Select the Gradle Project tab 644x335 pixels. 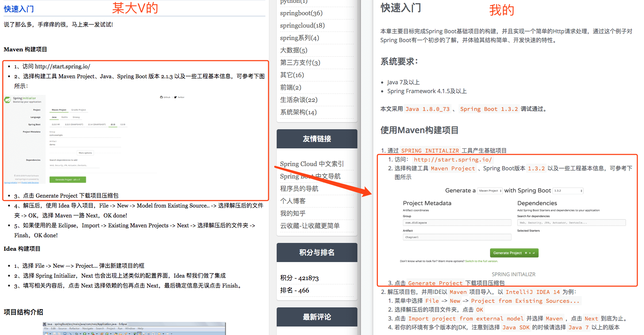click(x=78, y=110)
